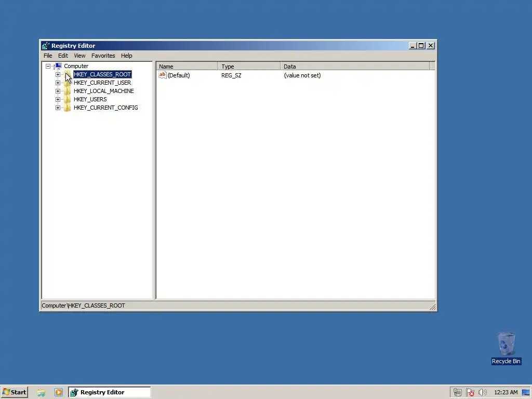Click the (value not set) data cell
The image size is (532, 399).
tap(302, 75)
